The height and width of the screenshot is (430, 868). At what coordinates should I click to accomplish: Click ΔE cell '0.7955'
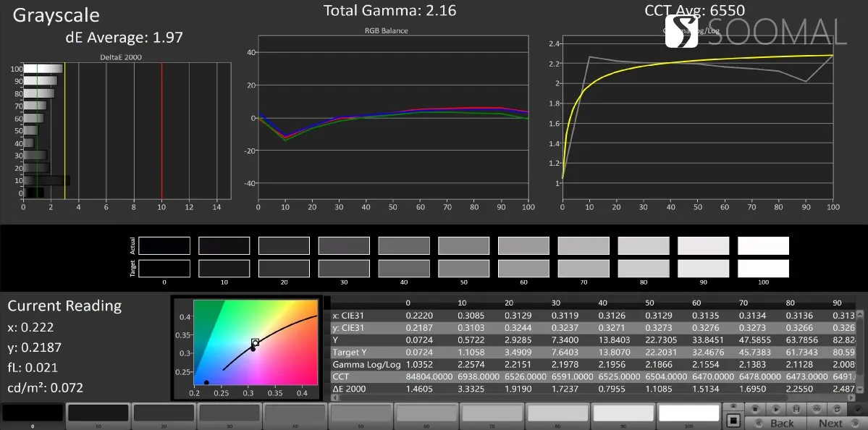pyautogui.click(x=612, y=389)
